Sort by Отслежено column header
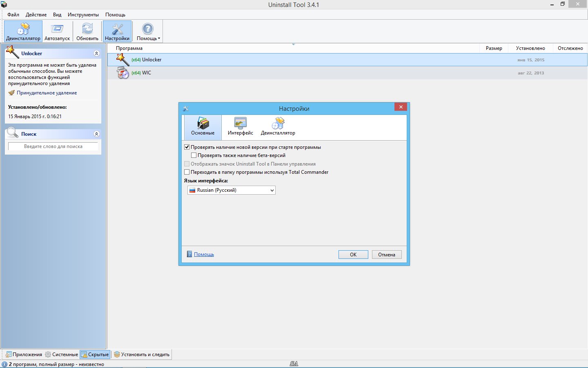Viewport: 588px width, 368px height. [570, 48]
